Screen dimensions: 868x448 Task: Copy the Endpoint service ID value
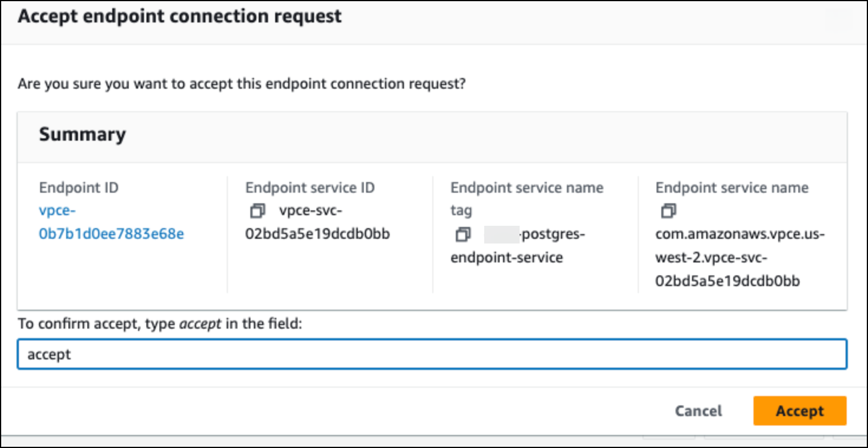pyautogui.click(x=257, y=211)
